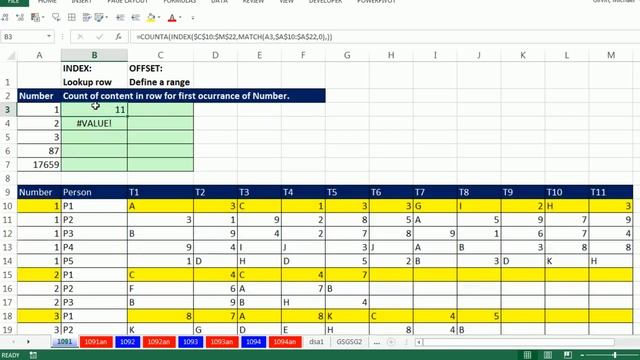This screenshot has height=360, width=640.
Task: Switch to Page Layout view in status bar
Action: coord(548,355)
